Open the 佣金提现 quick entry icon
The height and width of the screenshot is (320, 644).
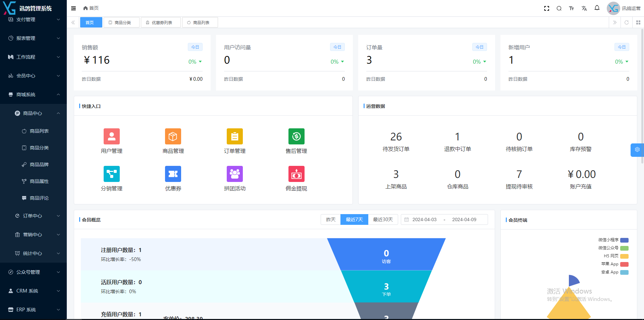[x=297, y=174]
